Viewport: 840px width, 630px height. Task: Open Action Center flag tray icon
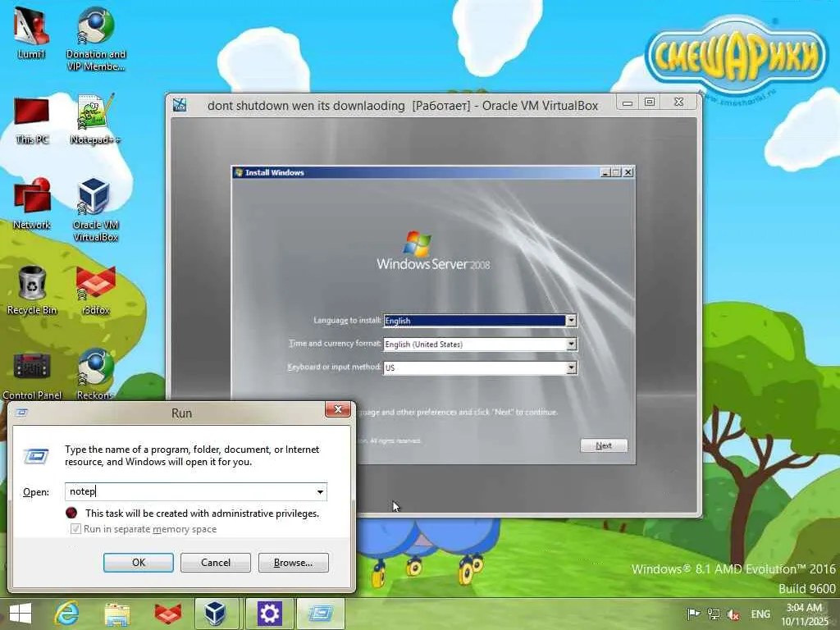click(x=693, y=614)
